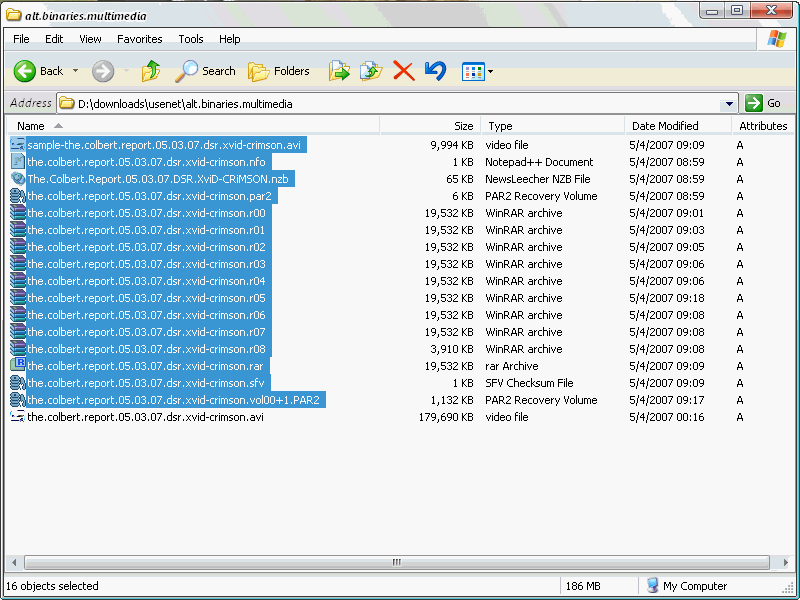The width and height of the screenshot is (800, 600).
Task: Open the Edit menu
Action: pyautogui.click(x=54, y=39)
